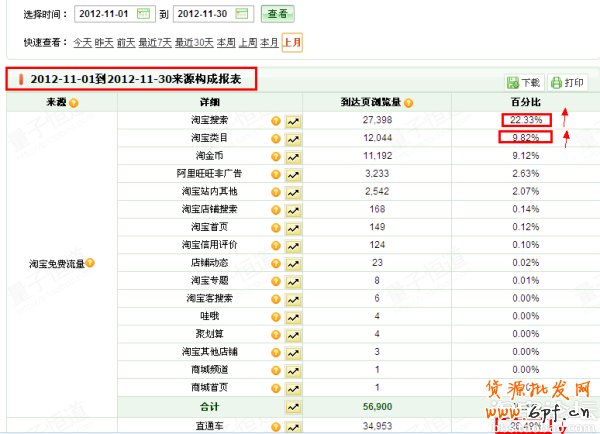Open the trend chart for 淘宝类目 row
600x434 pixels.
293,137
